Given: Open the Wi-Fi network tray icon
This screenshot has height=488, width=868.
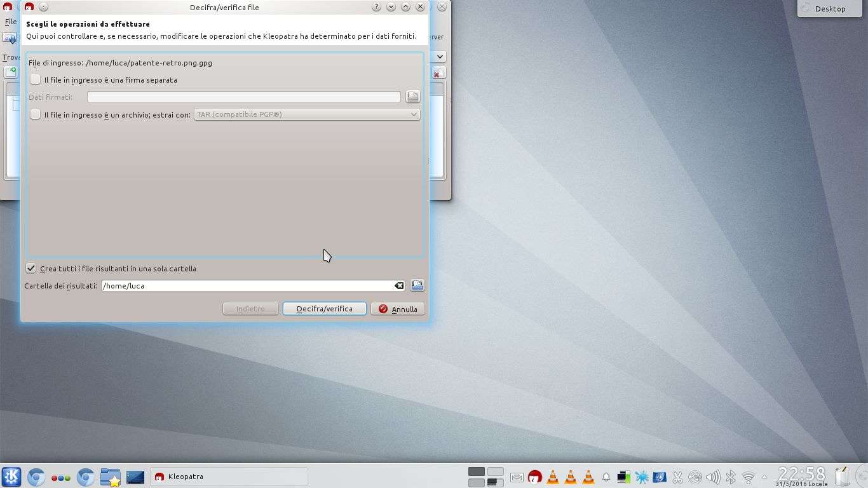Looking at the screenshot, I should coord(749,477).
